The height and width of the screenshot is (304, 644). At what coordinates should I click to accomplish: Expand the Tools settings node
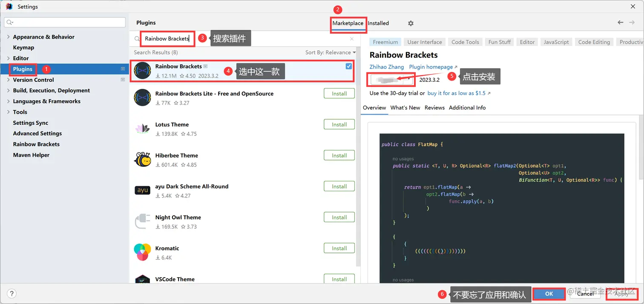tap(9, 112)
